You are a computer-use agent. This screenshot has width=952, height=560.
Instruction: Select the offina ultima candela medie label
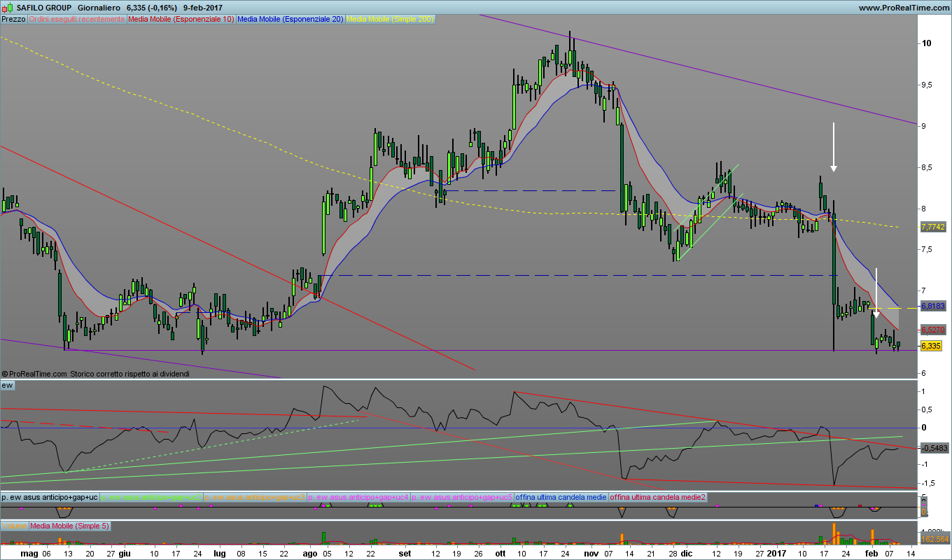(x=561, y=496)
